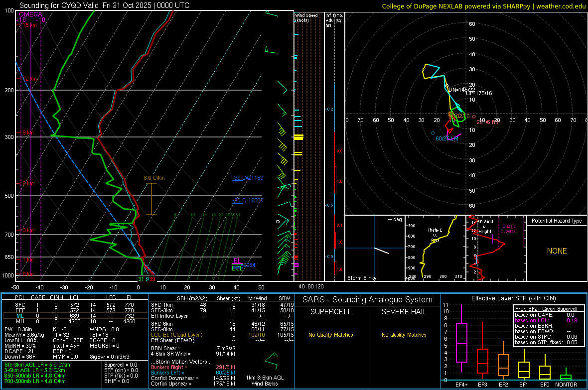Click the magenta EL level label

coord(237,260)
